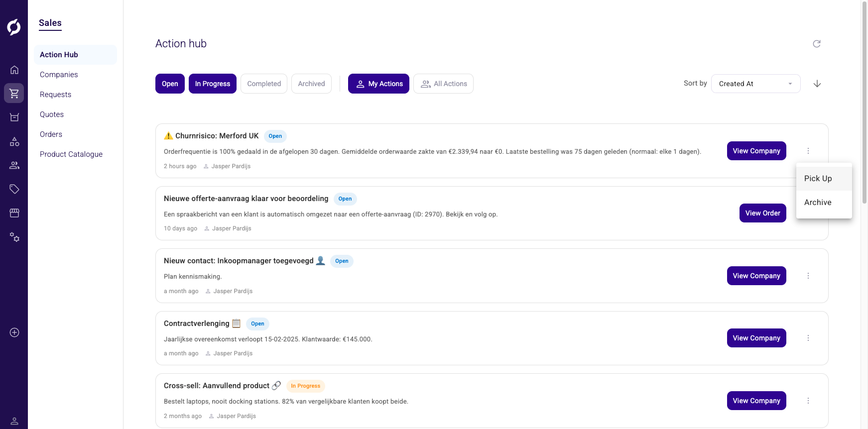868x429 pixels.
Task: Open the shopping cart sales section
Action: pyautogui.click(x=14, y=93)
